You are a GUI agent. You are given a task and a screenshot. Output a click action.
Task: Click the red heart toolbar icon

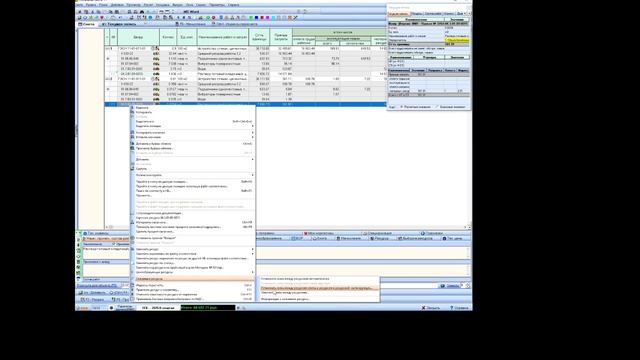102,18
